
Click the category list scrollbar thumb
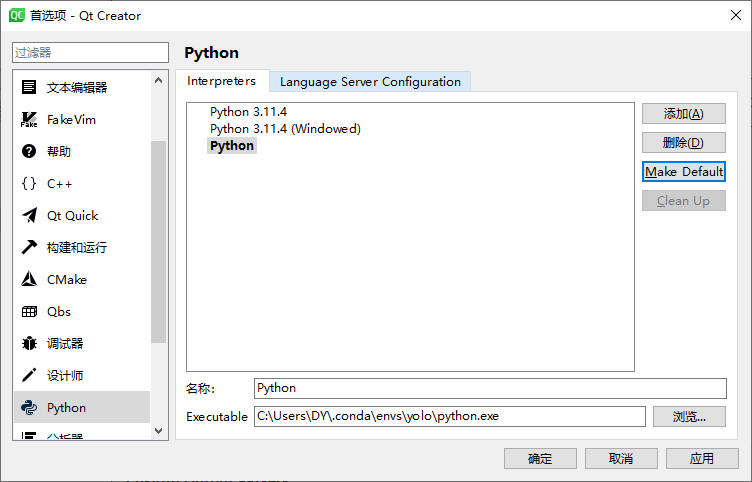(159, 242)
